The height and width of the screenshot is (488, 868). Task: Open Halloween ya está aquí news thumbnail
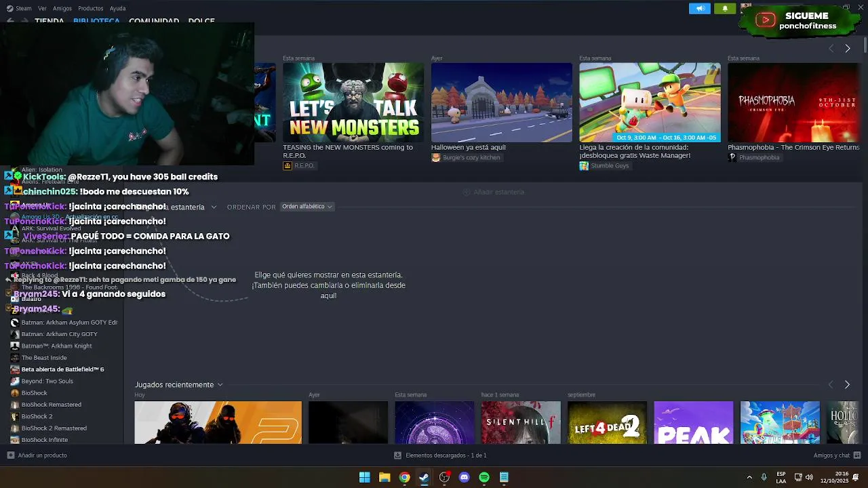[x=502, y=102]
